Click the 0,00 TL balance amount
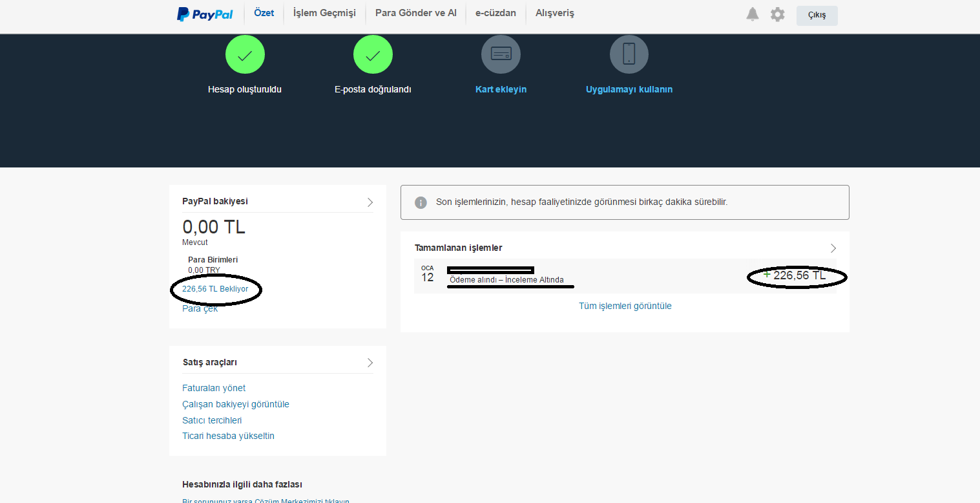This screenshot has width=980, height=503. coord(214,227)
